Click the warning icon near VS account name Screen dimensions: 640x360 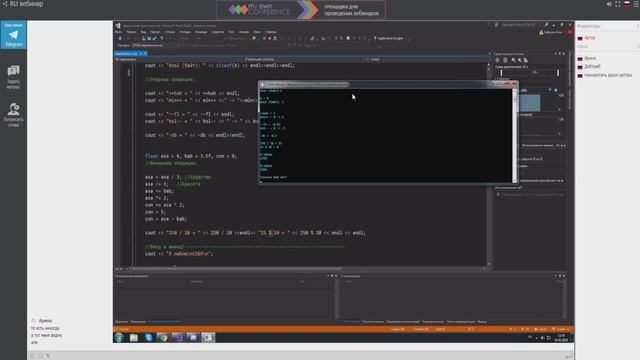(541, 32)
